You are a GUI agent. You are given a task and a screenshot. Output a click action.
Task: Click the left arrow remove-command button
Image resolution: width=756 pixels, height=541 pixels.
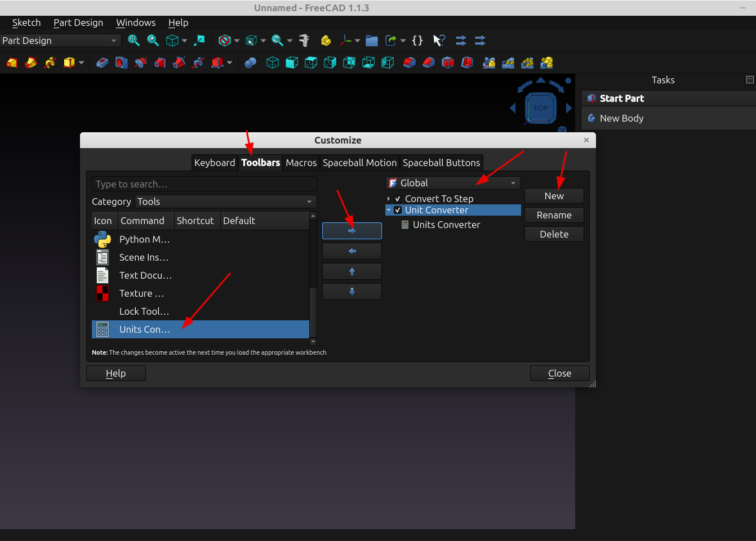(x=352, y=251)
